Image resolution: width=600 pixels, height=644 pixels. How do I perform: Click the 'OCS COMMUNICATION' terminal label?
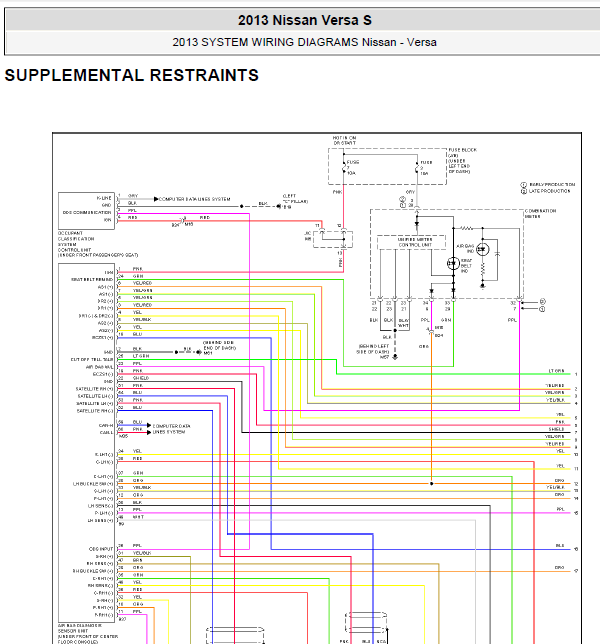[x=87, y=212]
